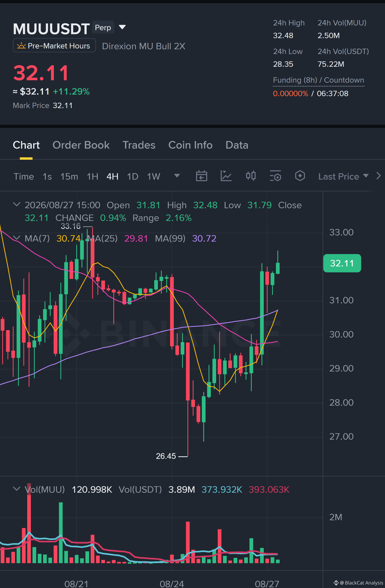Expand more time interval options
This screenshot has width=385, height=588.
click(177, 176)
